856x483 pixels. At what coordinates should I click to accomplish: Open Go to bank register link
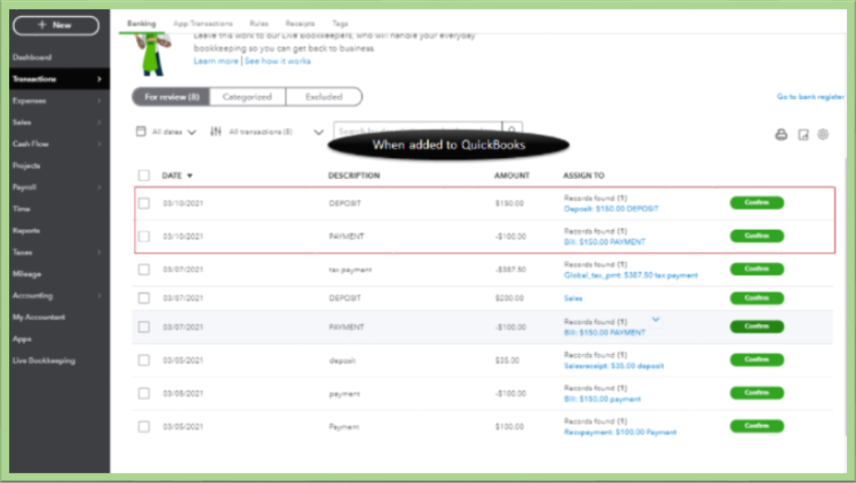coord(810,97)
